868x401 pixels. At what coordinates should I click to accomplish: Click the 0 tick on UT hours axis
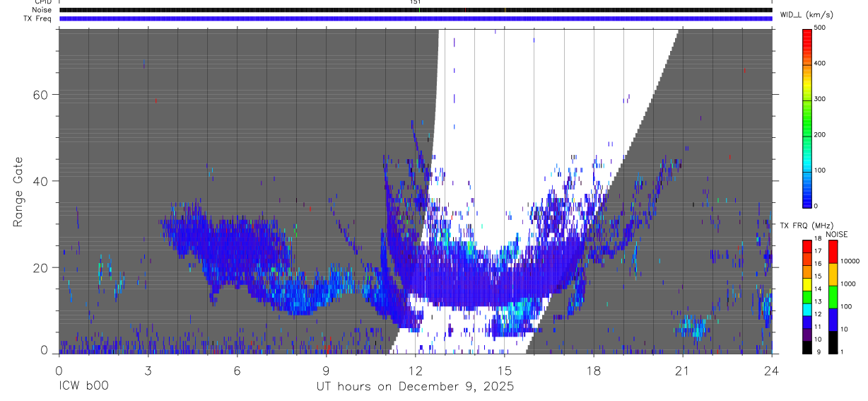coord(59,370)
